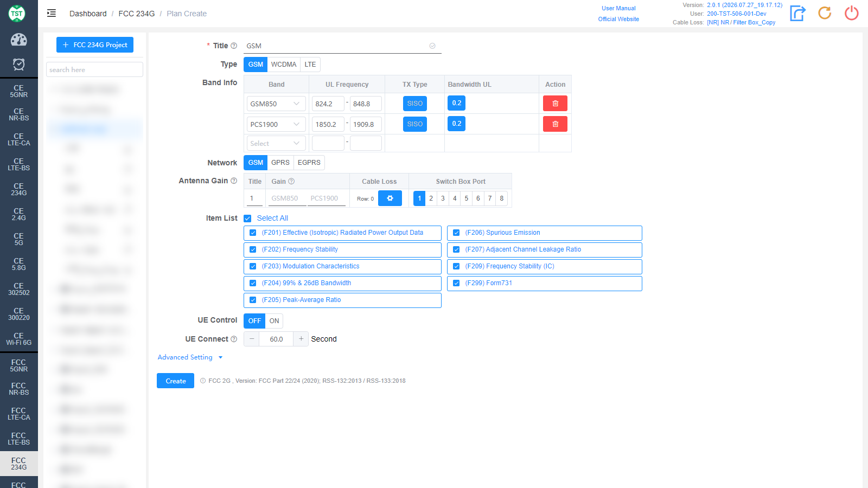Uncheck F201 Effective Radiated Power Output Data
Image resolution: width=868 pixels, height=488 pixels.
(253, 233)
